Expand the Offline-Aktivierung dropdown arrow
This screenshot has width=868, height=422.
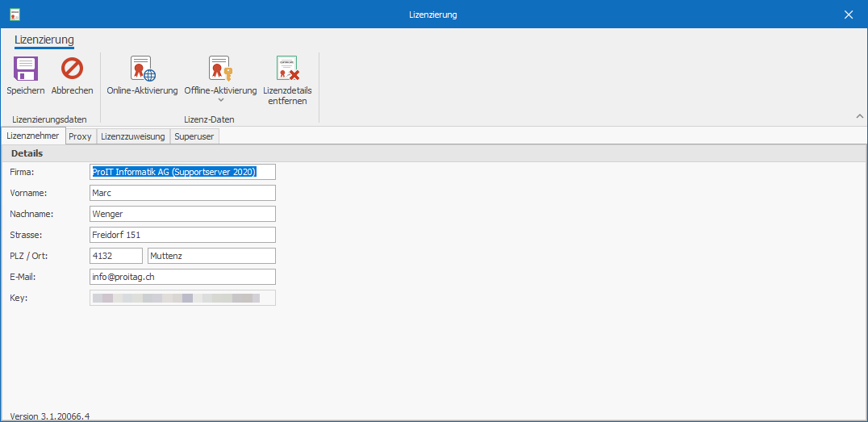point(220,101)
